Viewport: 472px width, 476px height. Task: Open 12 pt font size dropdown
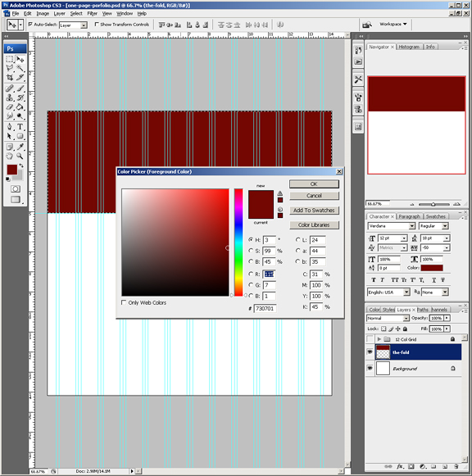click(x=404, y=238)
